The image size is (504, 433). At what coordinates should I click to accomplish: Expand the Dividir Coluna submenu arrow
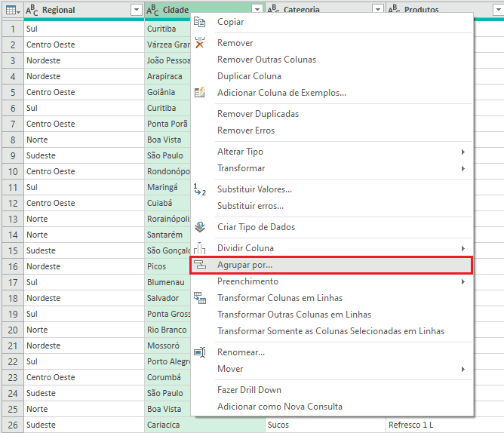pyautogui.click(x=463, y=248)
